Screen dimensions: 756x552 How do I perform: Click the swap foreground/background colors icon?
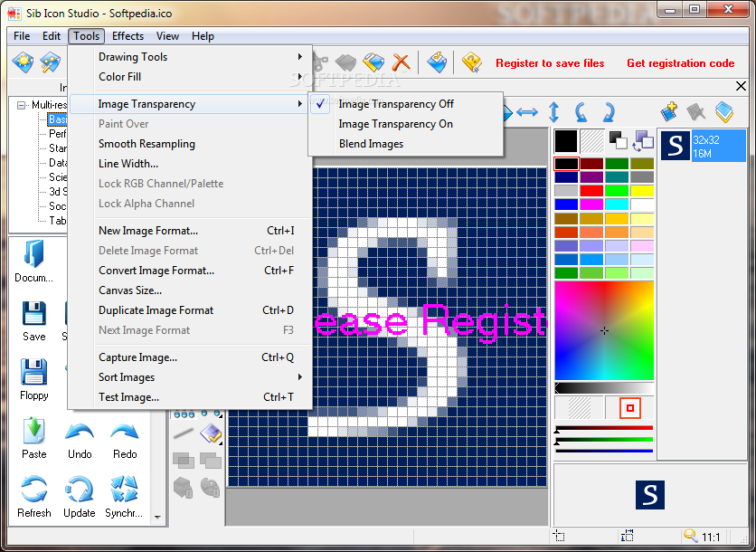tap(643, 141)
